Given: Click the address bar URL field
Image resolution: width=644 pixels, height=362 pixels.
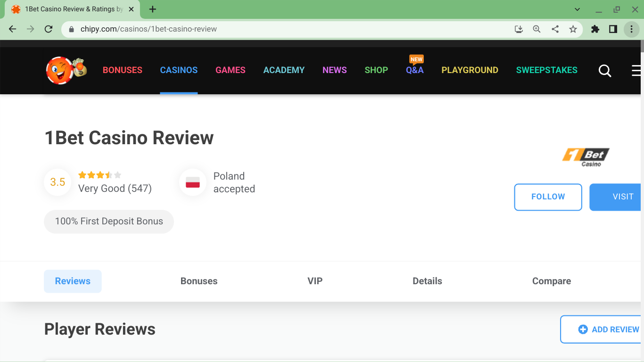Looking at the screenshot, I should pyautogui.click(x=283, y=29).
